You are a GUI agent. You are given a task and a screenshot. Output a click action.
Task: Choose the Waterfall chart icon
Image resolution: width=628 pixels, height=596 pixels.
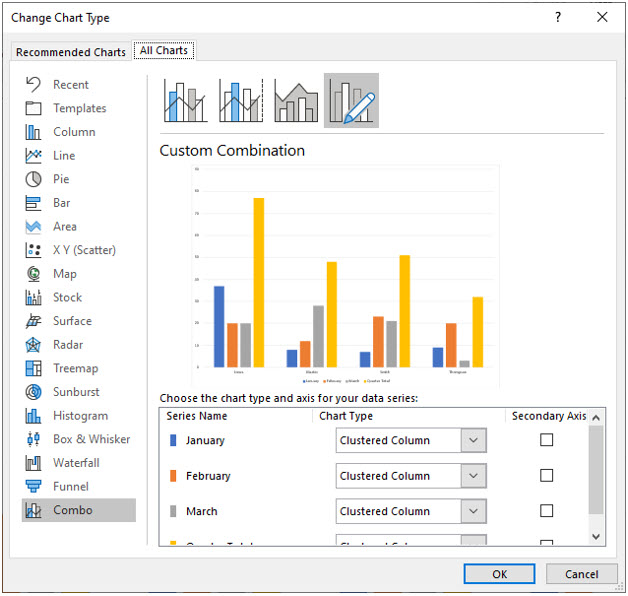[33, 463]
